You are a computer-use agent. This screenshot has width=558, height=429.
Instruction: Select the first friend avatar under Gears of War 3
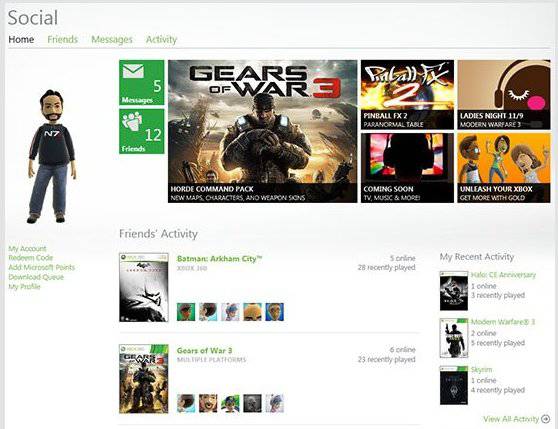[x=186, y=403]
